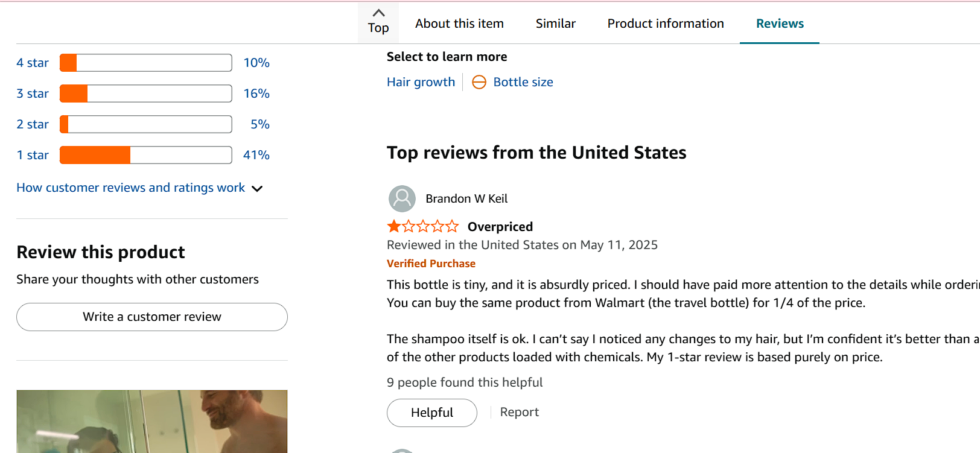The image size is (980, 453).
Task: Select the Reviews tab
Action: click(780, 24)
